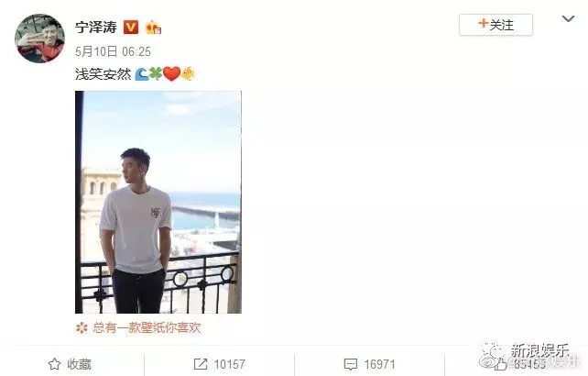Open the poster's round profile avatar
This screenshot has width=588, height=376.
(39, 39)
